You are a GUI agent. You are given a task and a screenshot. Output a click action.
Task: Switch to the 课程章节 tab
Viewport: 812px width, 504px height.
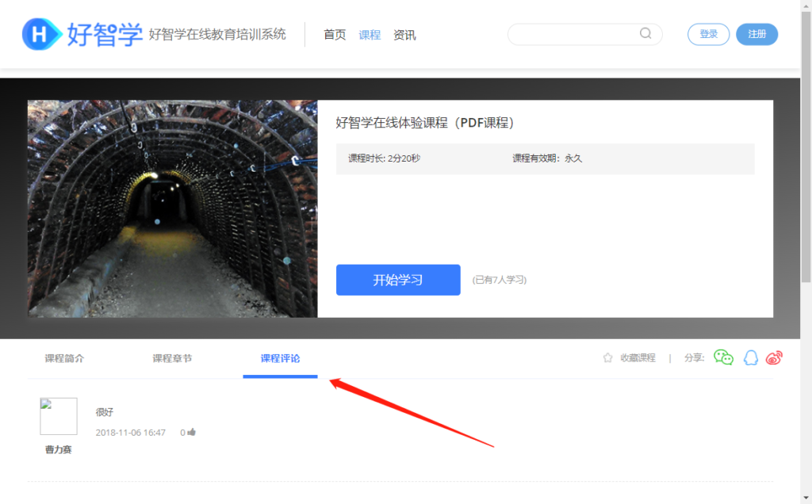point(172,358)
